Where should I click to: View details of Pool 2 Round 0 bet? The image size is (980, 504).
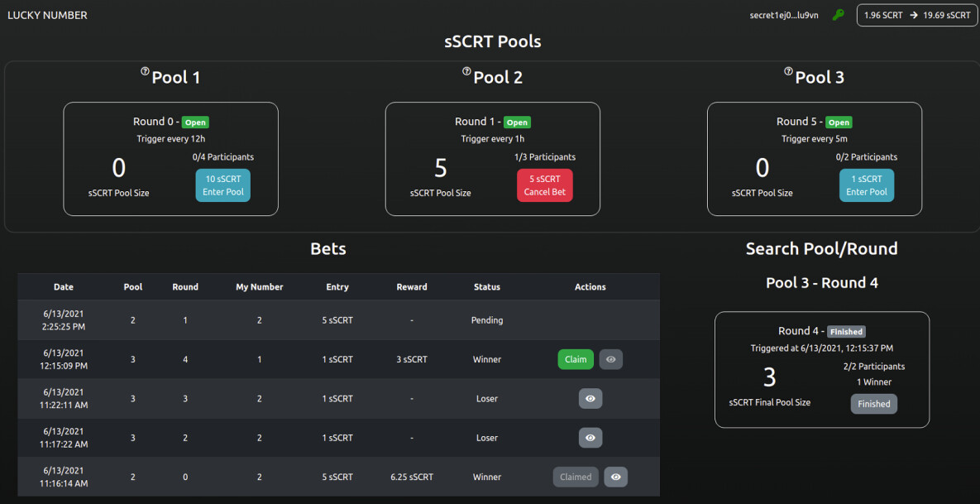[x=615, y=477]
